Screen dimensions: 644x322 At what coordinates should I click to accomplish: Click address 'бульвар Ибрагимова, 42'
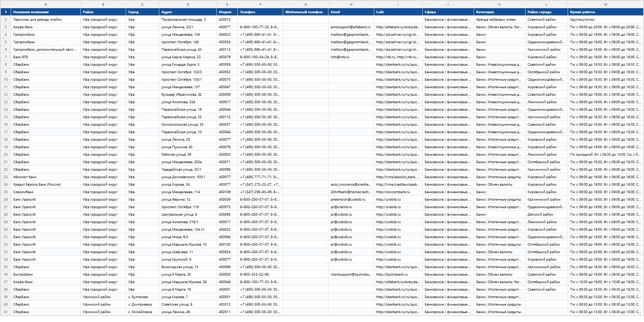188,95
